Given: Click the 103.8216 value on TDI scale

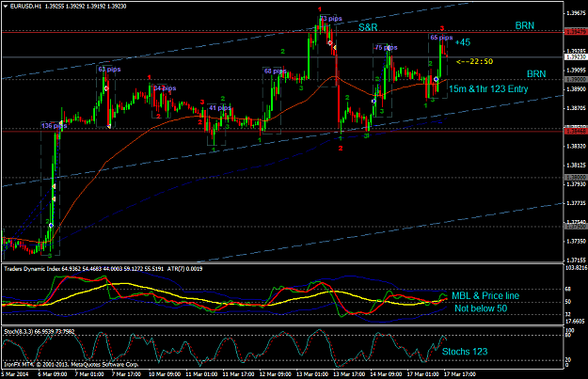Looking at the screenshot, I should point(576,268).
